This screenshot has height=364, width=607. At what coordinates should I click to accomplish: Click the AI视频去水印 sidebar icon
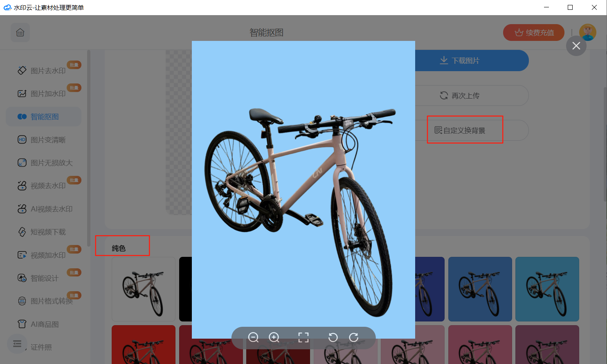[22, 209]
